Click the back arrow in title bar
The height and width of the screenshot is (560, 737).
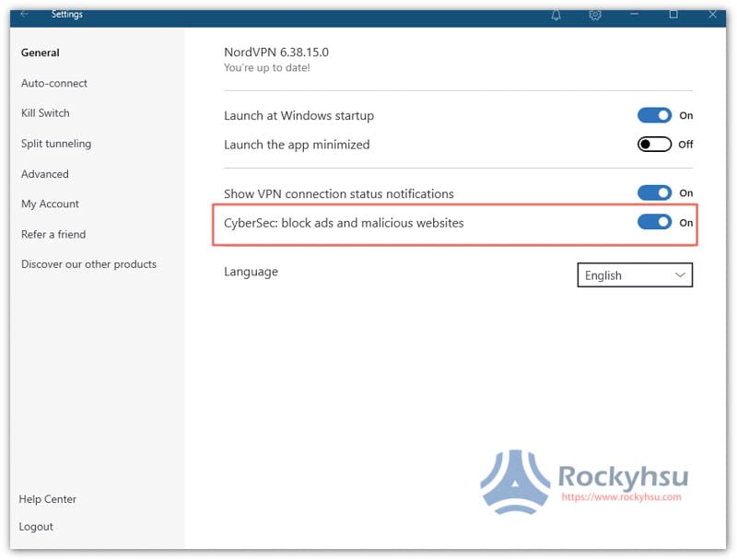tap(25, 14)
